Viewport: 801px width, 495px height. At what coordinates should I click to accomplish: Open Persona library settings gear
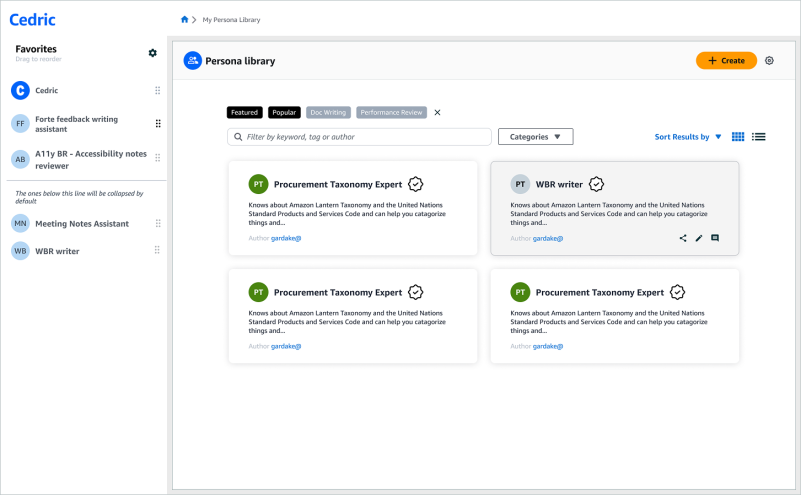pyautogui.click(x=769, y=61)
